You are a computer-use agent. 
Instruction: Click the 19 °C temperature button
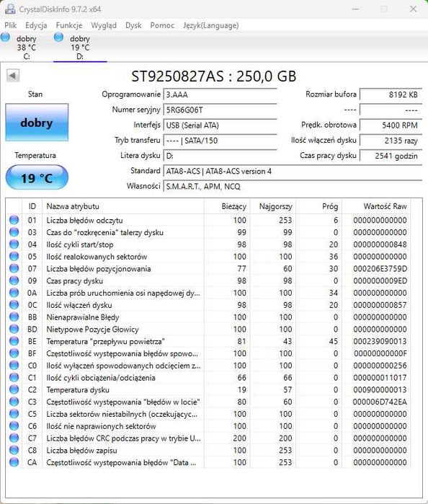[37, 177]
